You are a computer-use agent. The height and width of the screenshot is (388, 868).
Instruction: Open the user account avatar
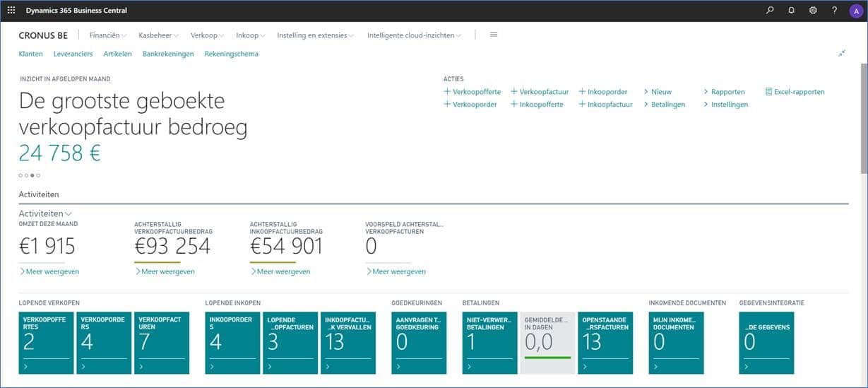pos(855,11)
